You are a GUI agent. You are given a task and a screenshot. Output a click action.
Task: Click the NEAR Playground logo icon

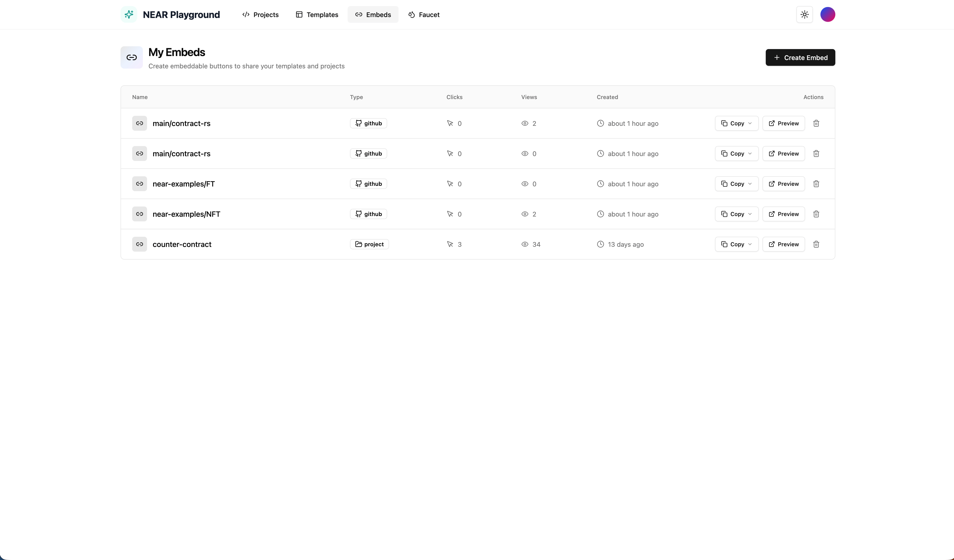pyautogui.click(x=129, y=14)
